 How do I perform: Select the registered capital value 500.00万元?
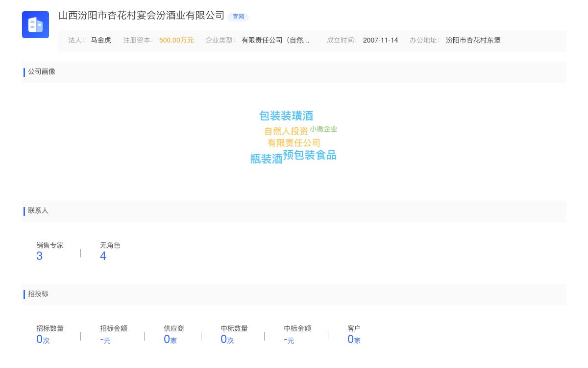pos(176,41)
